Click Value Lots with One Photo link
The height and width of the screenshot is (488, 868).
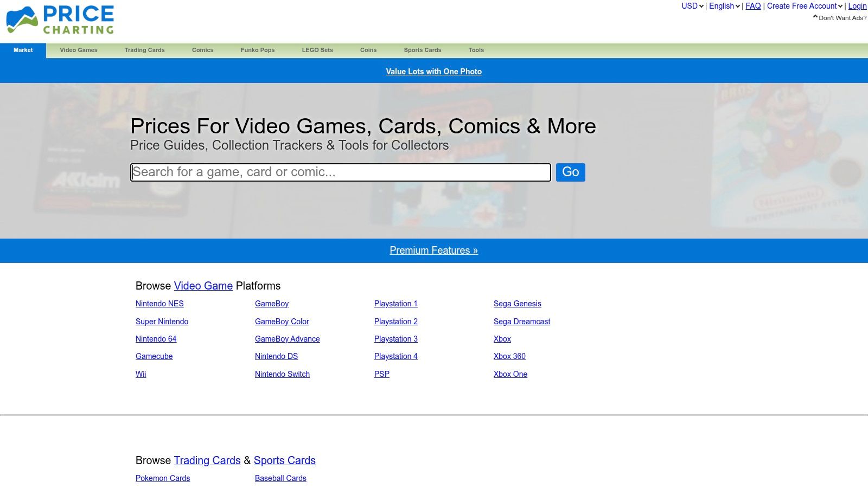pos(434,72)
